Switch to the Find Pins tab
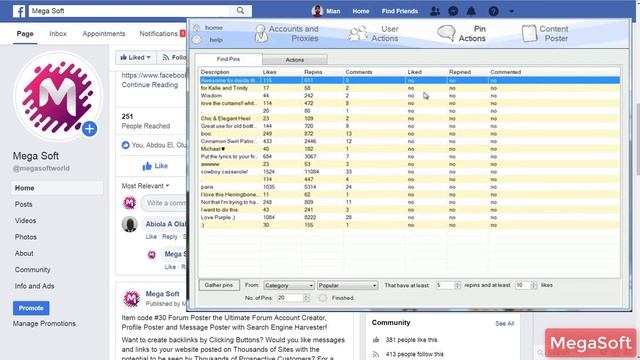The height and width of the screenshot is (360, 640). point(228,59)
